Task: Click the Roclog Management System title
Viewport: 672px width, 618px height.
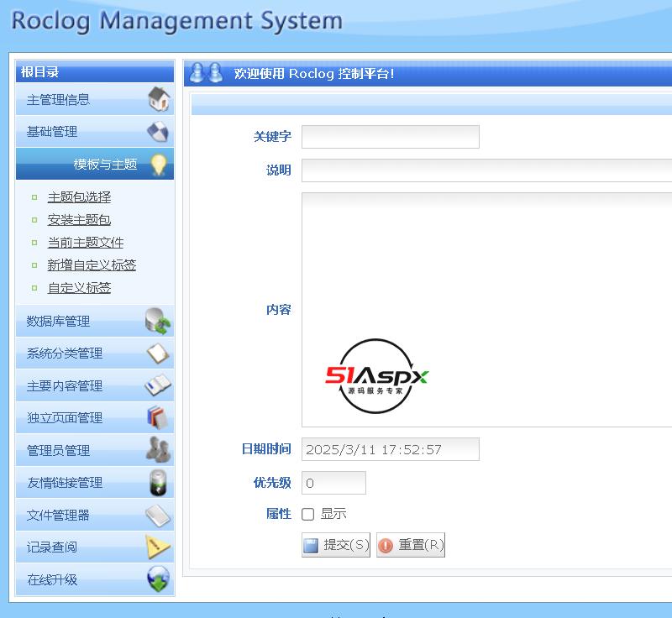Action: click(176, 20)
